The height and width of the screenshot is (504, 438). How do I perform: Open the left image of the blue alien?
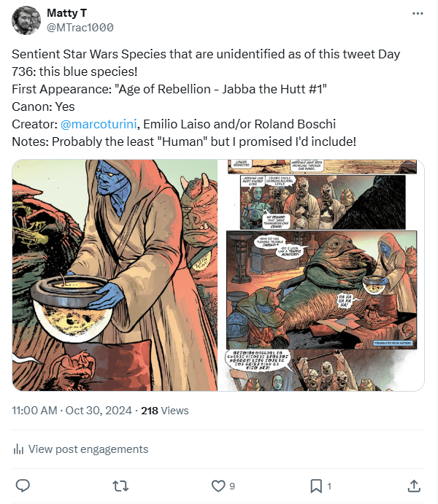(x=114, y=276)
